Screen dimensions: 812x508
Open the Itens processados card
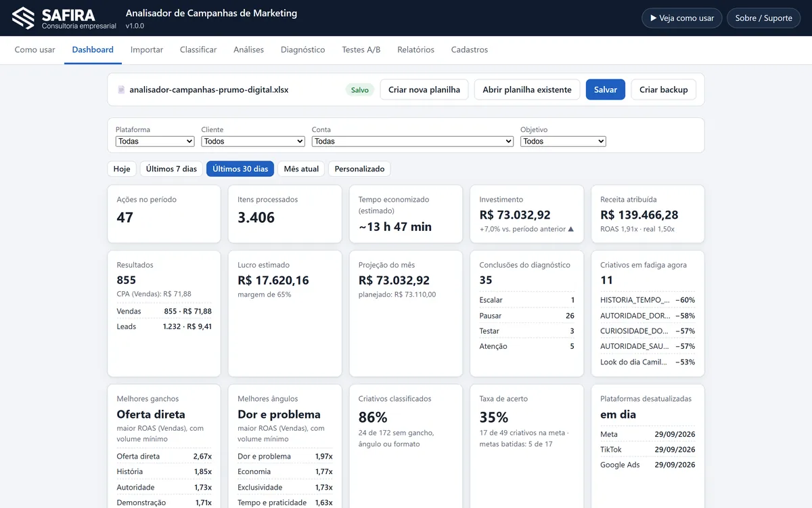pos(285,214)
